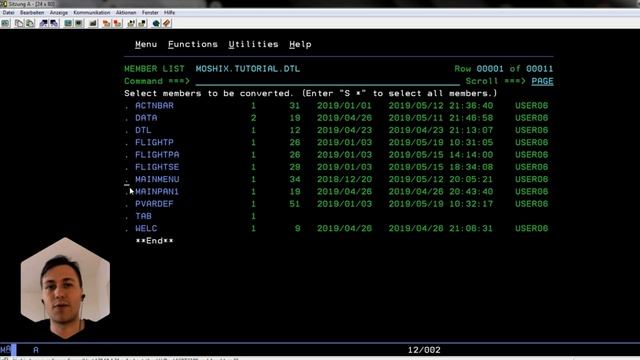This screenshot has height=360, width=640.
Task: Open the Kommunikation menu
Action: 92,13
